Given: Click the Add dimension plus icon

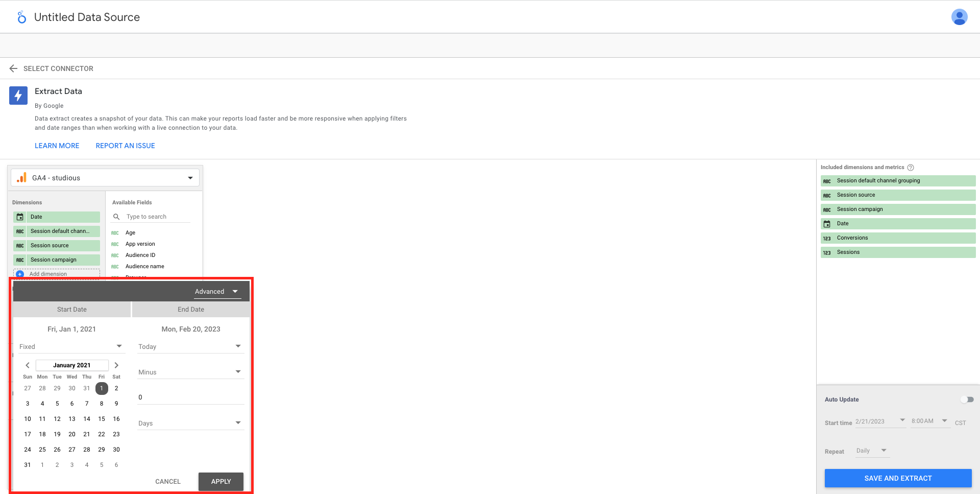Looking at the screenshot, I should click(20, 274).
